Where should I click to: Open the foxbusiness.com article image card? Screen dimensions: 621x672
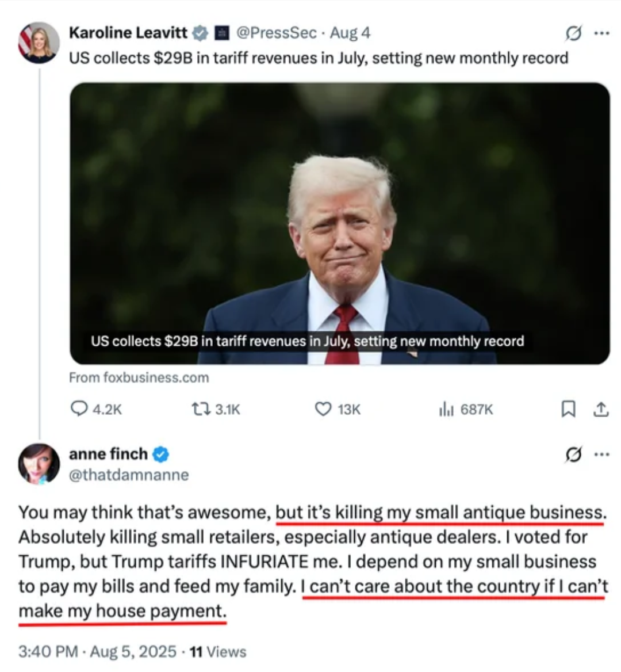[x=340, y=223]
